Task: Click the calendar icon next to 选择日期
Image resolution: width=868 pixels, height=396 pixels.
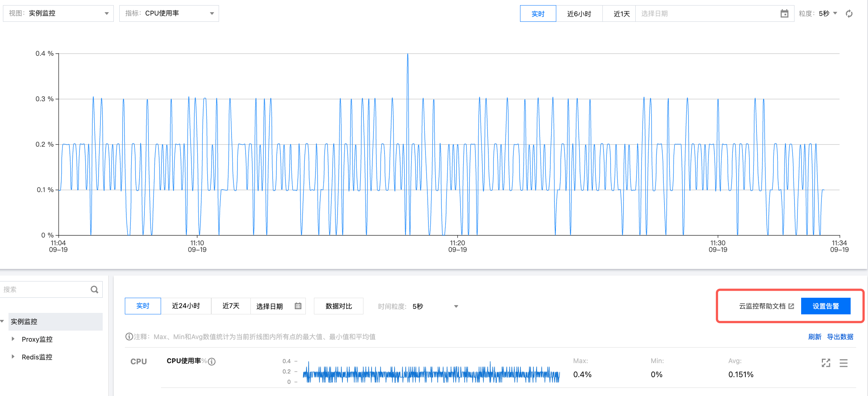Action: pos(298,306)
